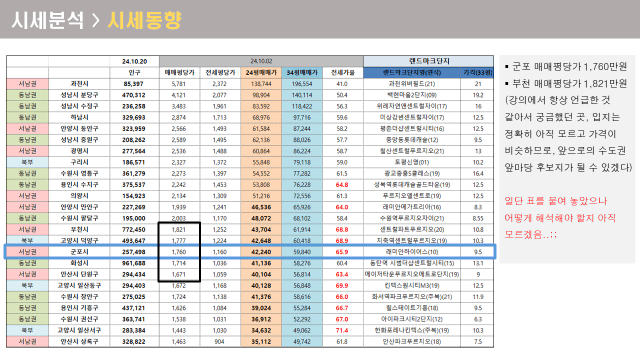Select the '고양시 덕양구' city cell

pyautogui.click(x=79, y=240)
